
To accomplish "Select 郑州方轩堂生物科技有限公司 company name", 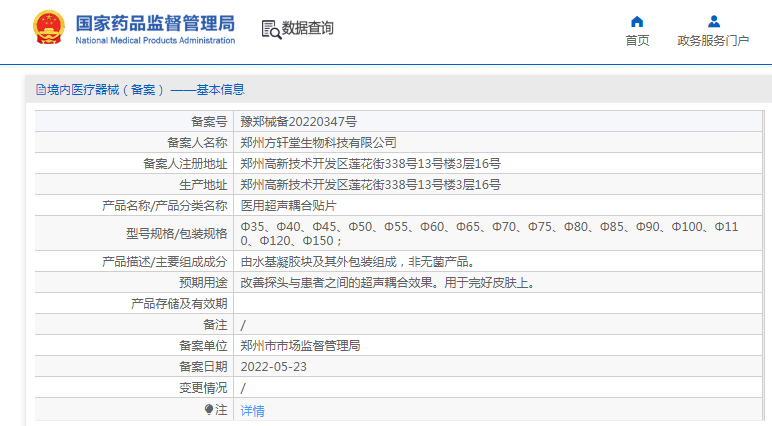I will [319, 143].
